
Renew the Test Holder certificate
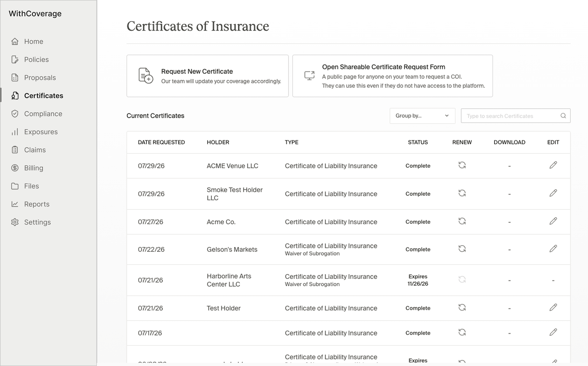tap(462, 307)
